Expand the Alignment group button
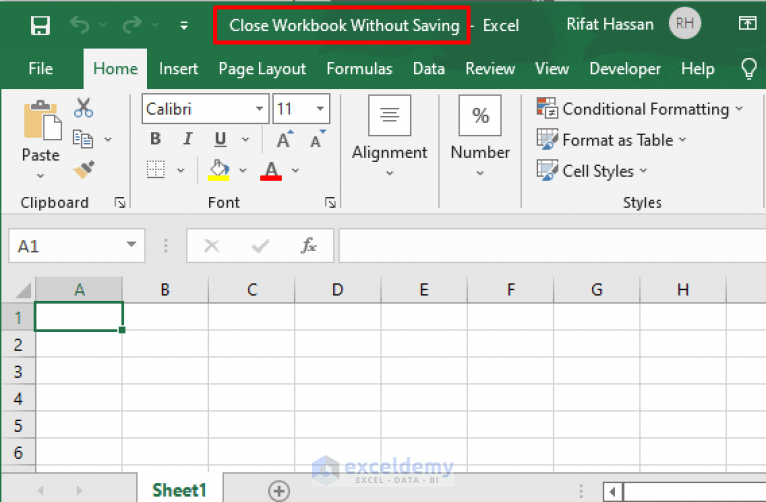 tap(389, 136)
